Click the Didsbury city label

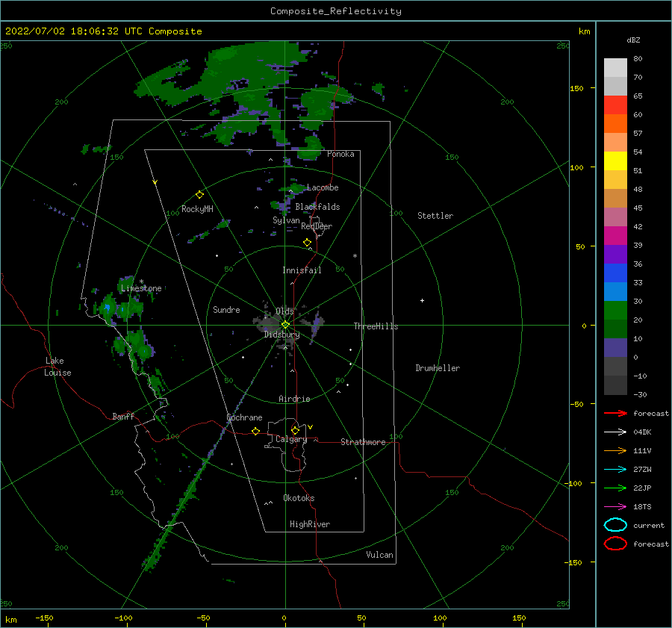[x=281, y=335]
